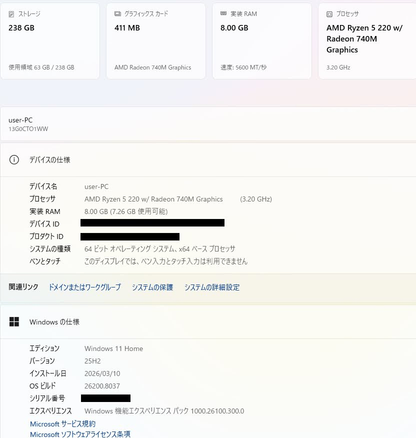Click the エクスペリエンス label
416x438 pixels.
click(x=50, y=411)
